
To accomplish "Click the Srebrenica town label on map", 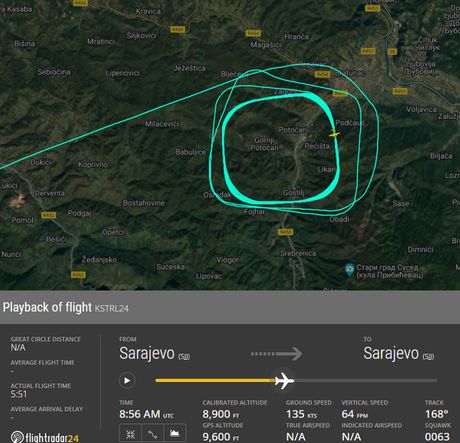I will point(298,253).
